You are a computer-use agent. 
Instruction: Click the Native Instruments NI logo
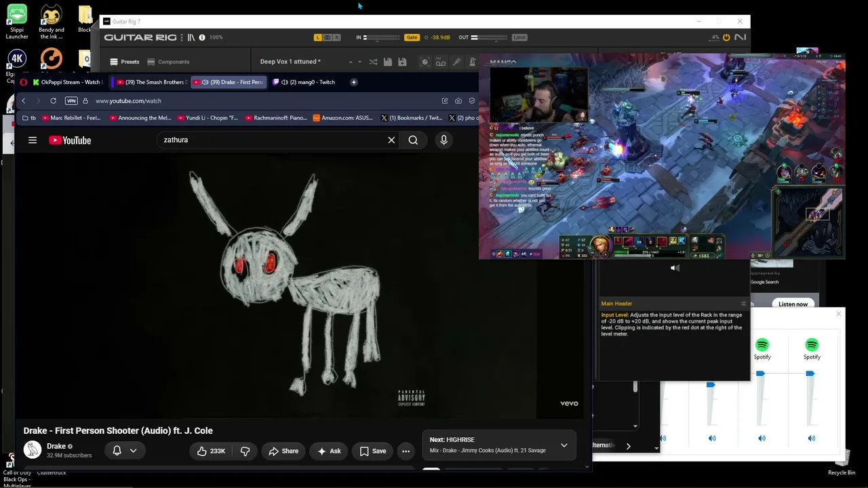(740, 37)
